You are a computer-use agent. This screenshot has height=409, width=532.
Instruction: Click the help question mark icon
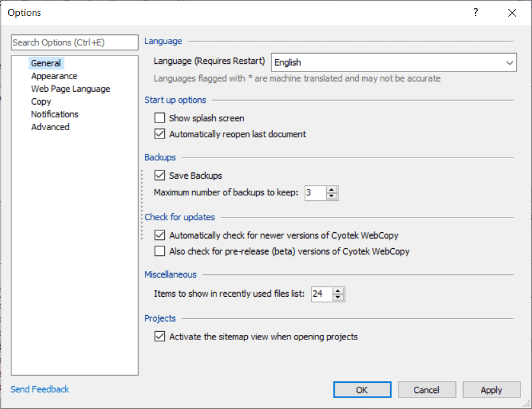coord(475,13)
